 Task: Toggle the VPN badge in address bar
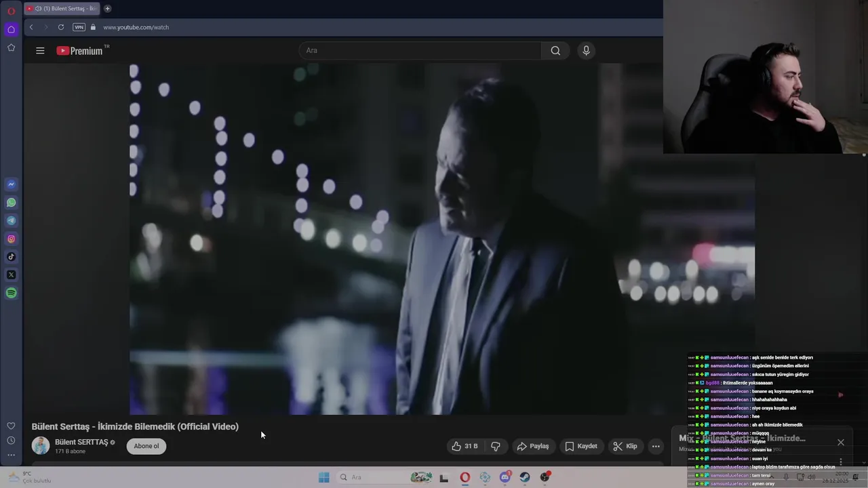pos(79,27)
